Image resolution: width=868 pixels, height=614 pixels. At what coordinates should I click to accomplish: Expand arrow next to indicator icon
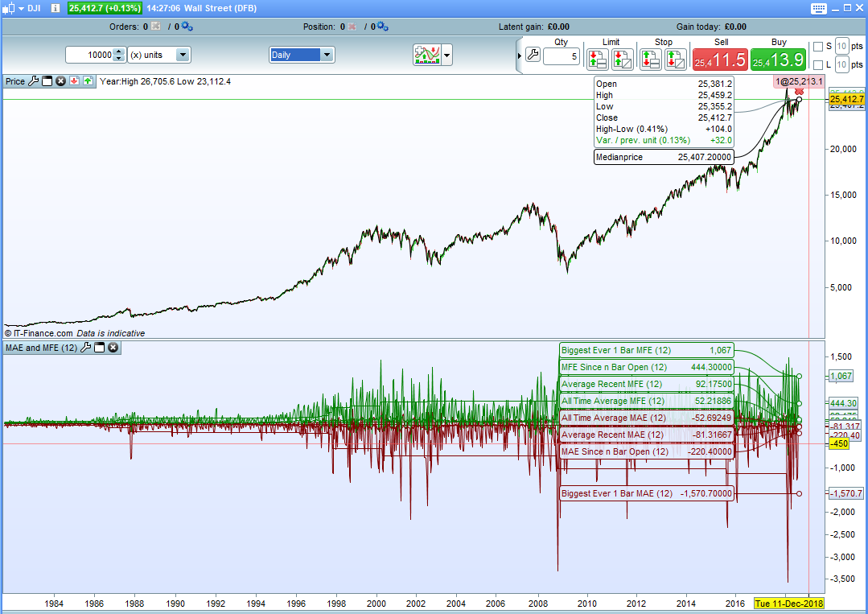coord(446,55)
